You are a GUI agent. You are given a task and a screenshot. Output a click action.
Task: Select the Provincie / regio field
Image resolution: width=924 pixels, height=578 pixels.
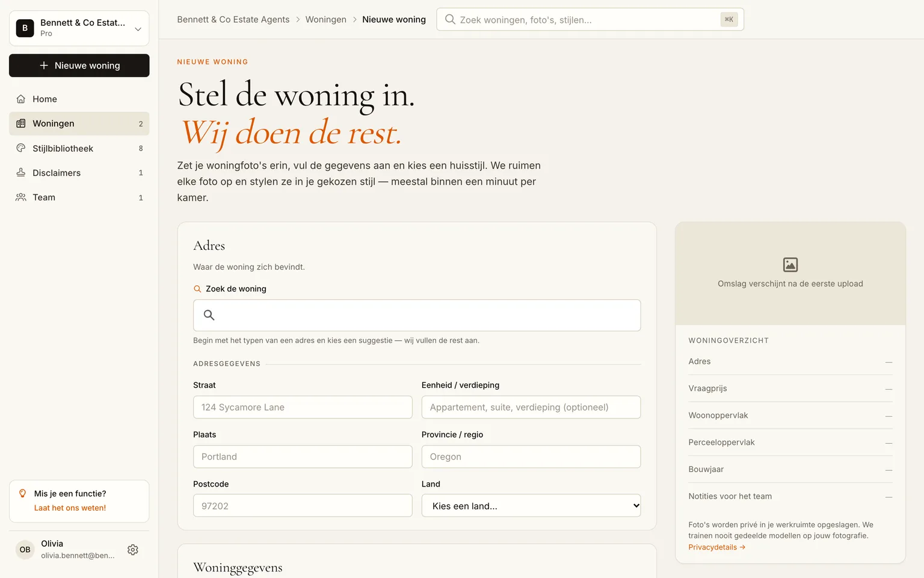[531, 456]
